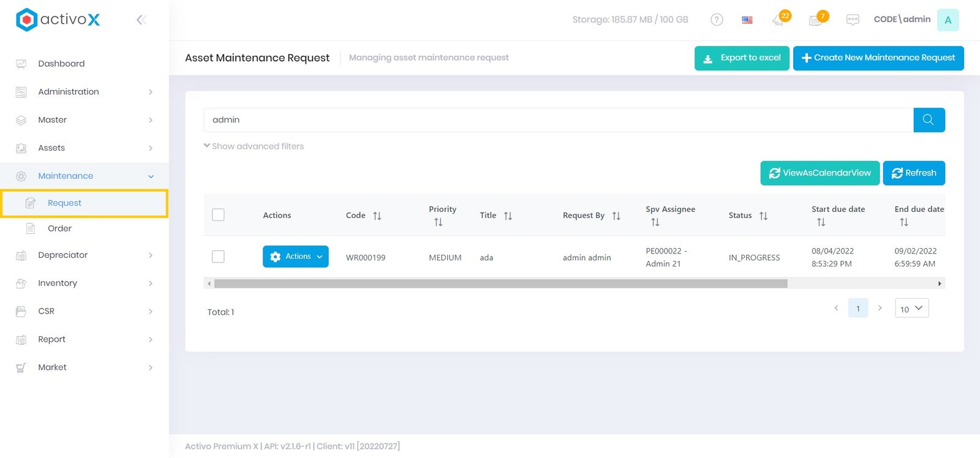Viewport: 980px width, 458px height.
Task: Expand Show advanced filters
Action: [254, 146]
